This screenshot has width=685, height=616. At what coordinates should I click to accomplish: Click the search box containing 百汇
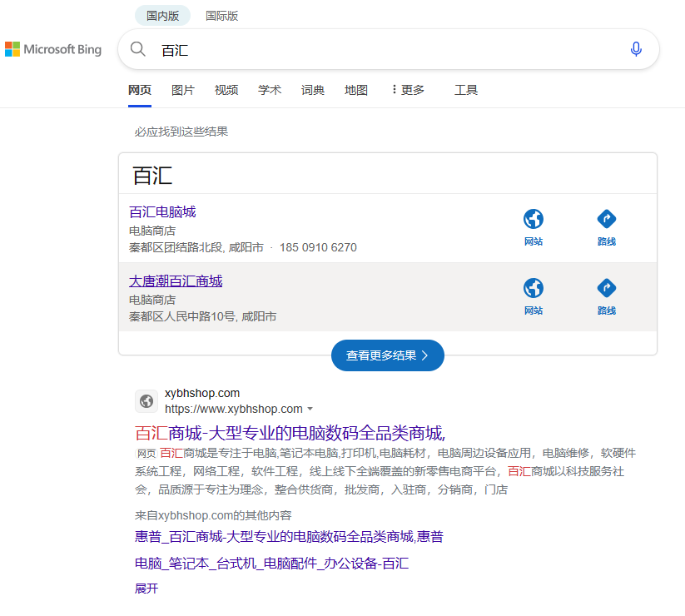tap(389, 49)
